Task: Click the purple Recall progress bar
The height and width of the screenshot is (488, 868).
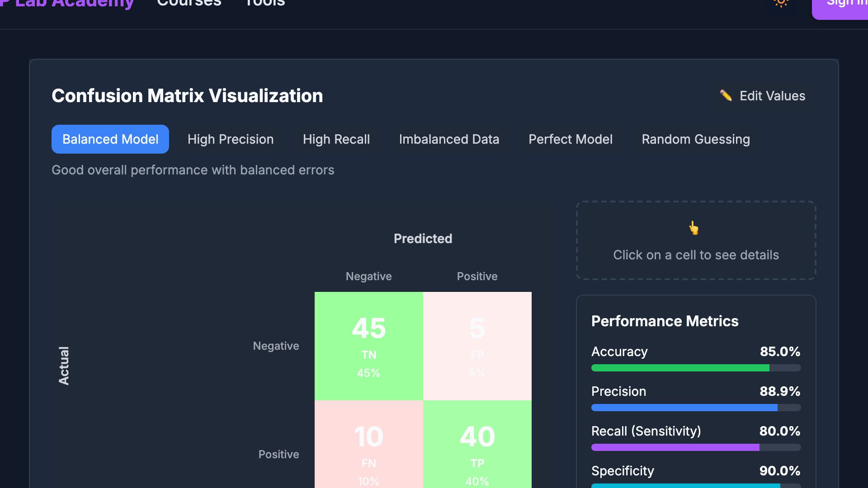Action: [x=696, y=447]
